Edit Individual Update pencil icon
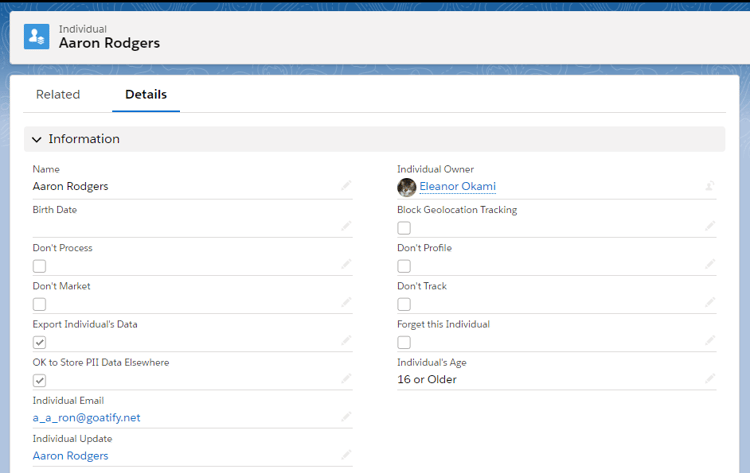This screenshot has height=473, width=750. 346,454
